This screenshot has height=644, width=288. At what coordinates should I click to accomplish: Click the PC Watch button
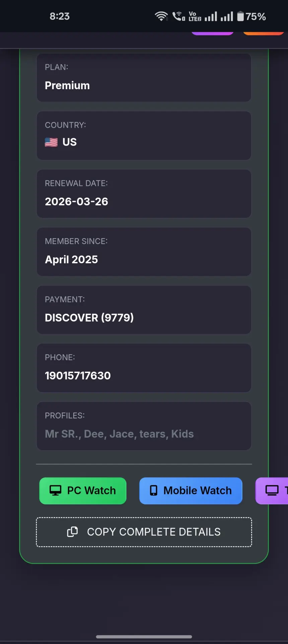coord(83,491)
